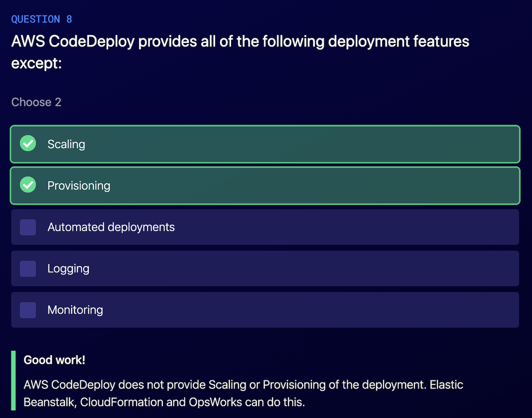
Task: Click empty right side of Scaling answer row
Action: coord(379,144)
